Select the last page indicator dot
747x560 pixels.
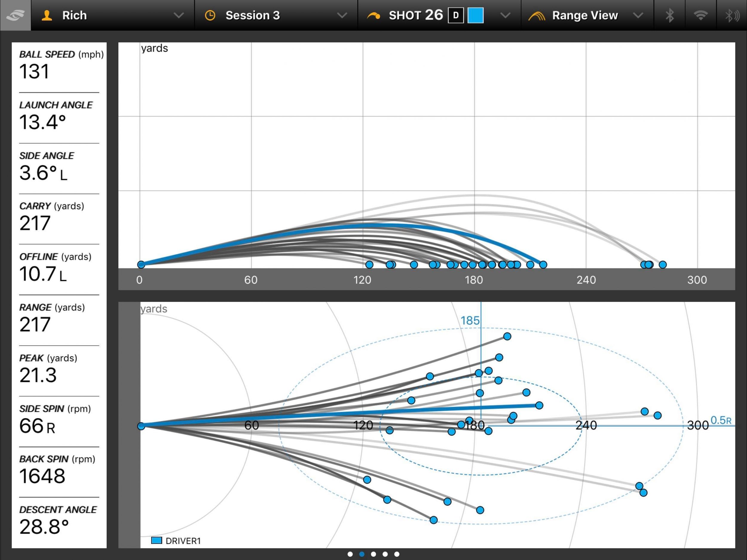397,554
